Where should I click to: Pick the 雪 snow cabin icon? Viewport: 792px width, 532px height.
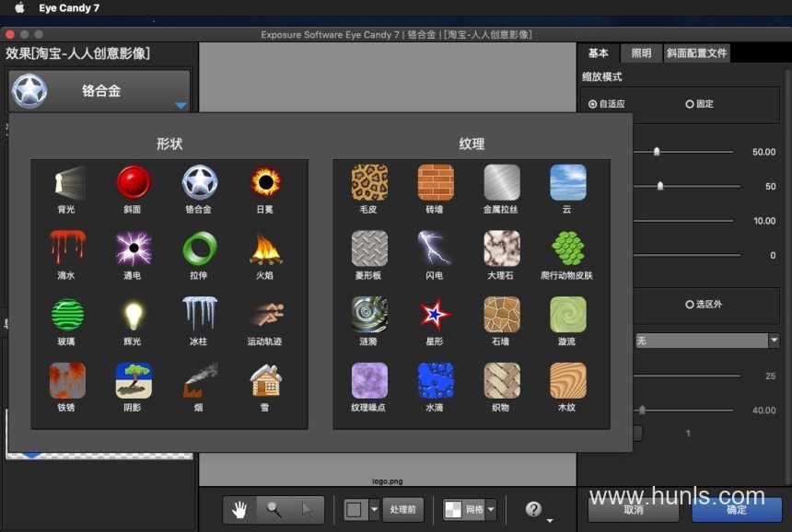tap(265, 380)
